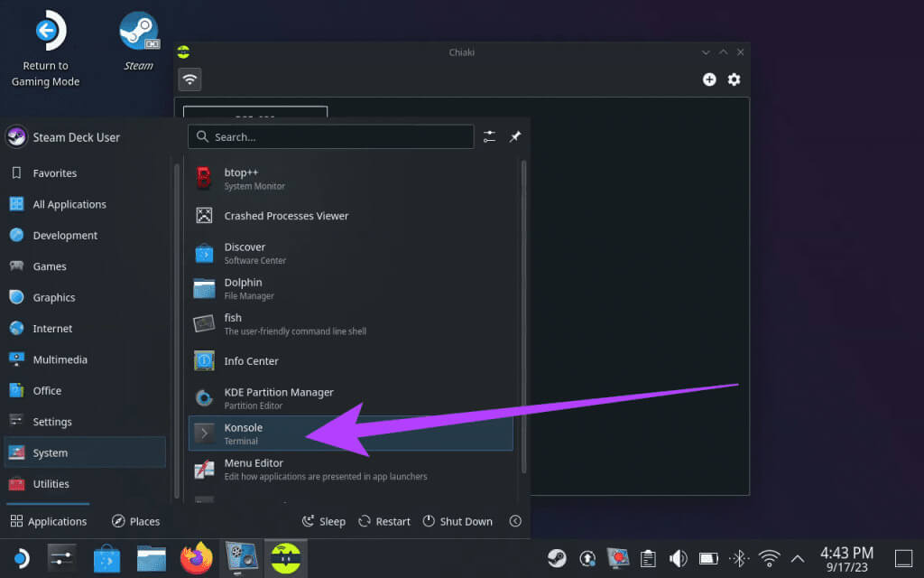924x578 pixels.
Task: Add a console with Chiaki plus icon
Action: point(709,79)
